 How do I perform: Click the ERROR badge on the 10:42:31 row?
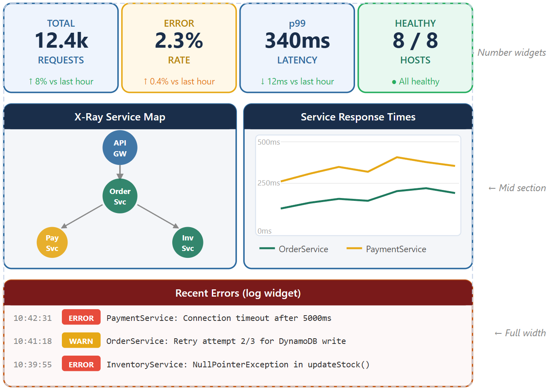(x=81, y=318)
